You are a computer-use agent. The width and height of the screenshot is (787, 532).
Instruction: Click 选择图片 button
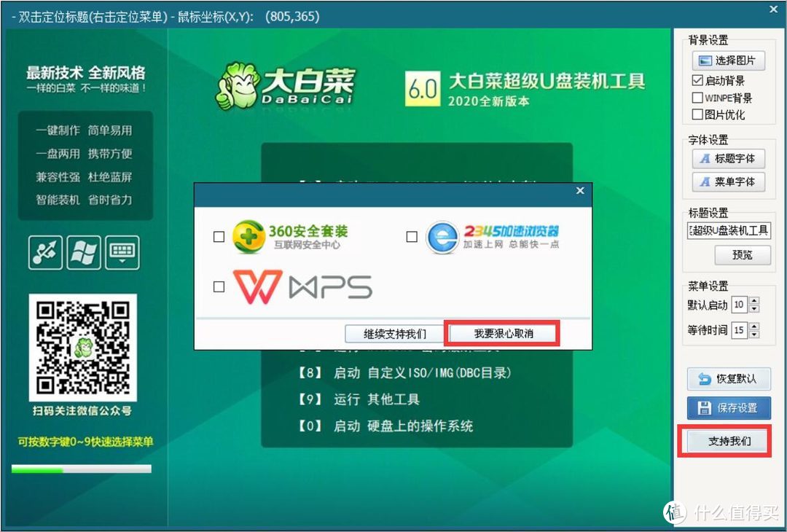point(728,60)
